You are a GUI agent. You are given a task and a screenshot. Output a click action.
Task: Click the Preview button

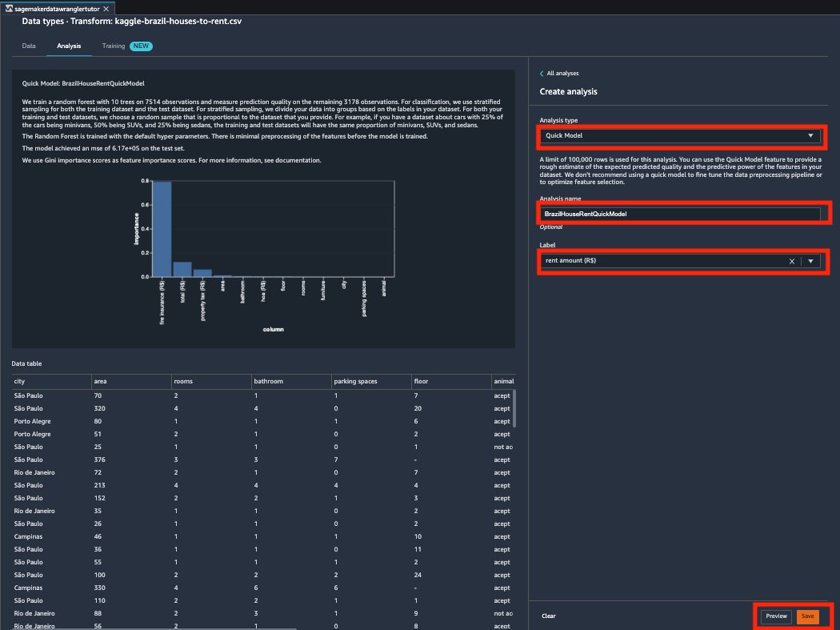pos(776,616)
